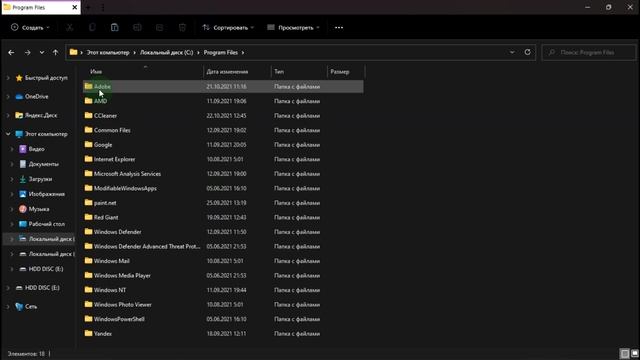The width and height of the screenshot is (640, 360).
Task: Select the Google folder
Action: coord(223,144)
